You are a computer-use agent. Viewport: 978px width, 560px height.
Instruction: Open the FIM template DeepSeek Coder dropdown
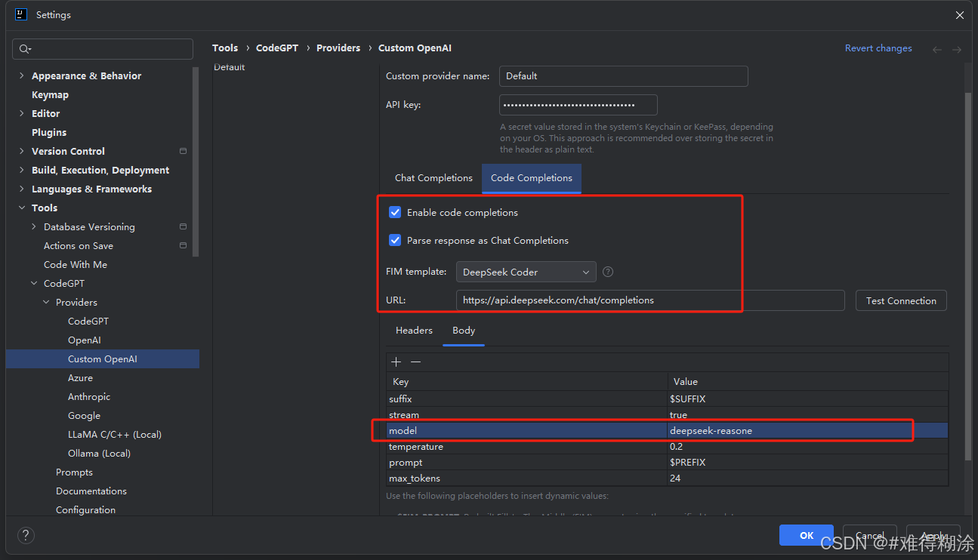(x=526, y=272)
